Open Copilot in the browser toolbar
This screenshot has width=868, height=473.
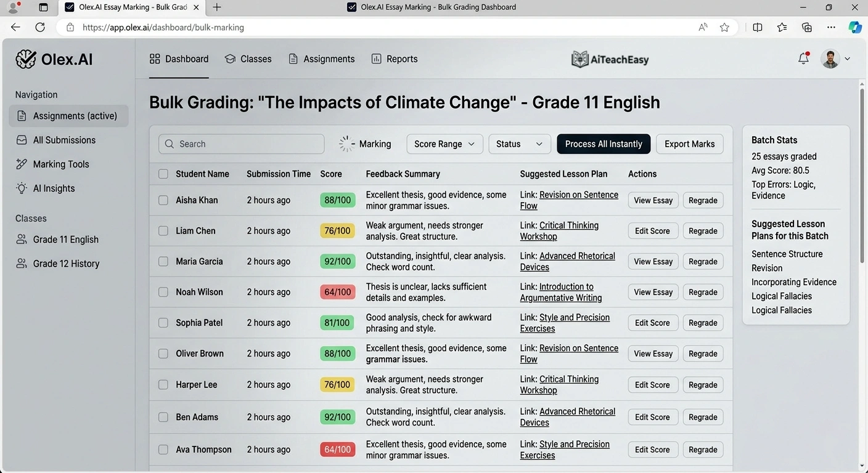tap(854, 27)
